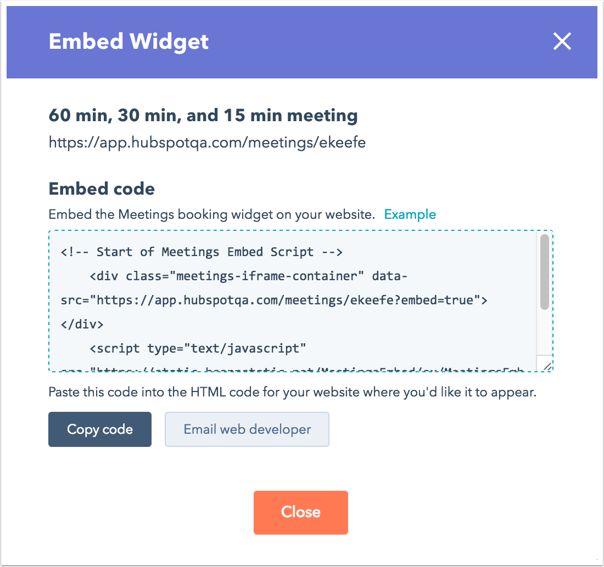Click the Embed code section heading
The image size is (604, 567).
(x=102, y=189)
